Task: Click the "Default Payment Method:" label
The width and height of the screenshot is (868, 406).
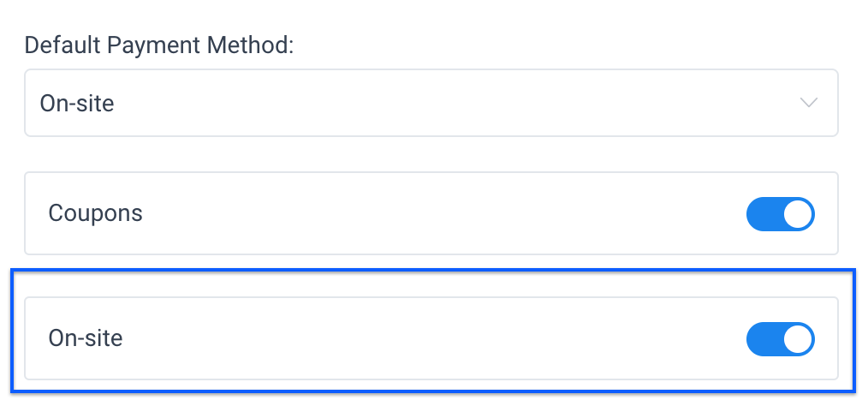Action: [x=159, y=45]
